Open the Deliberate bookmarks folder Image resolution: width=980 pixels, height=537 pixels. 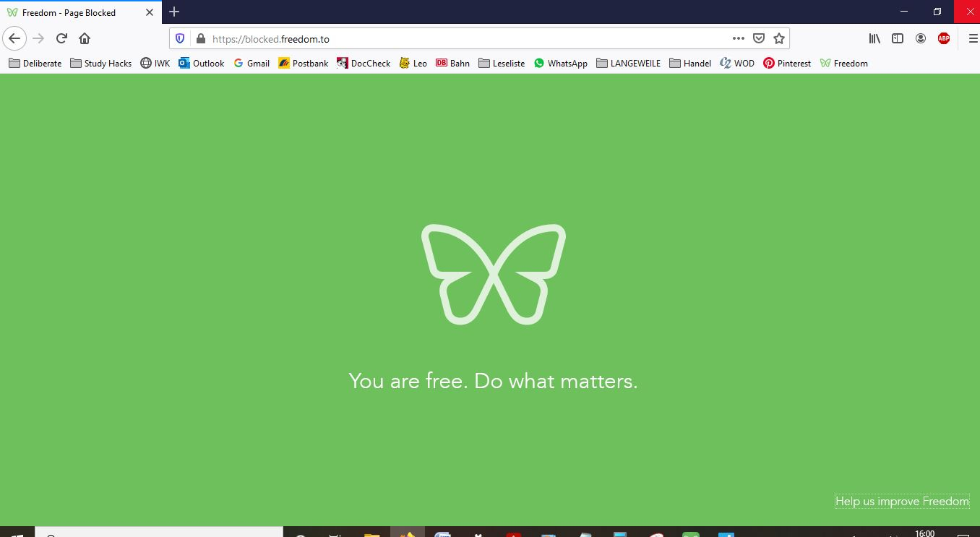[35, 63]
